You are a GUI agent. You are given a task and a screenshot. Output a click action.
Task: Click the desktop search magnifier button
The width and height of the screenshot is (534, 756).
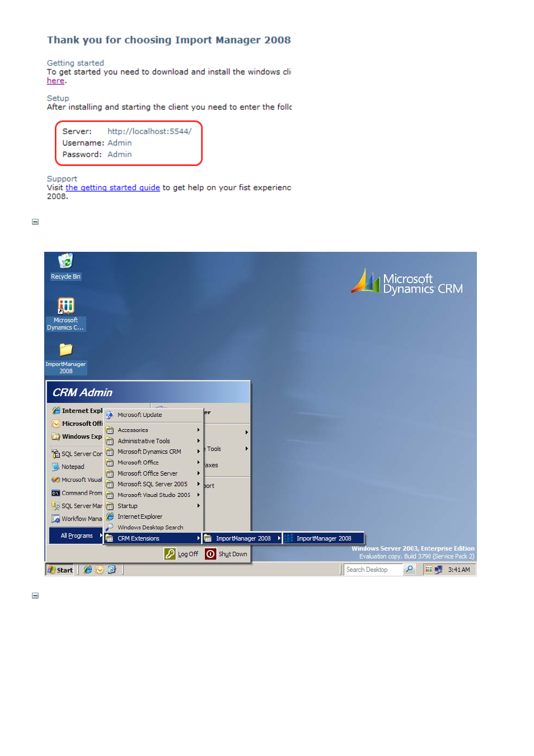tap(409, 570)
